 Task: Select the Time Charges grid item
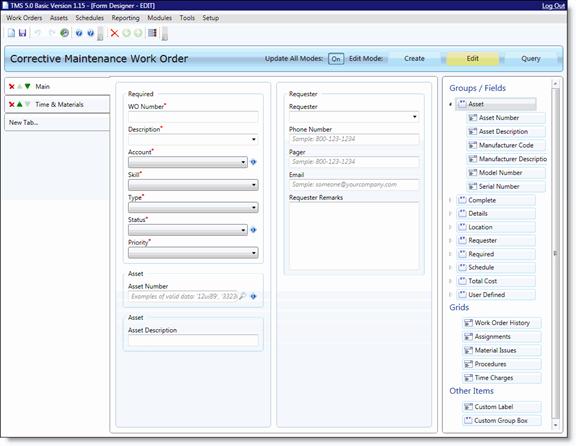coord(502,378)
